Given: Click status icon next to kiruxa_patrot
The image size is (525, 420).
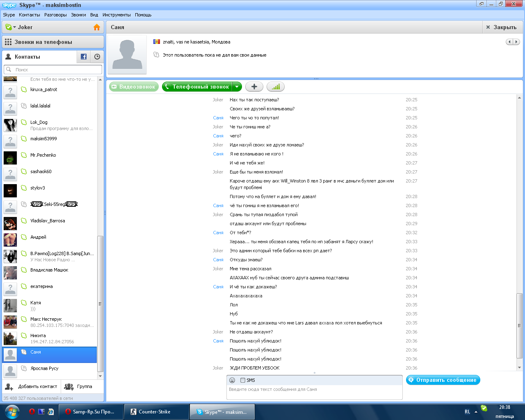Looking at the screenshot, I should 24,89.
